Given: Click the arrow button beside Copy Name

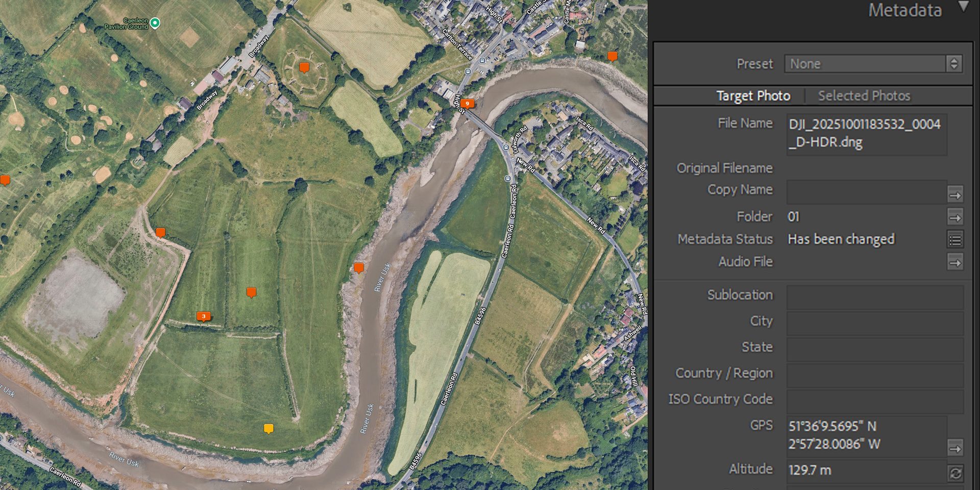Looking at the screenshot, I should (955, 194).
